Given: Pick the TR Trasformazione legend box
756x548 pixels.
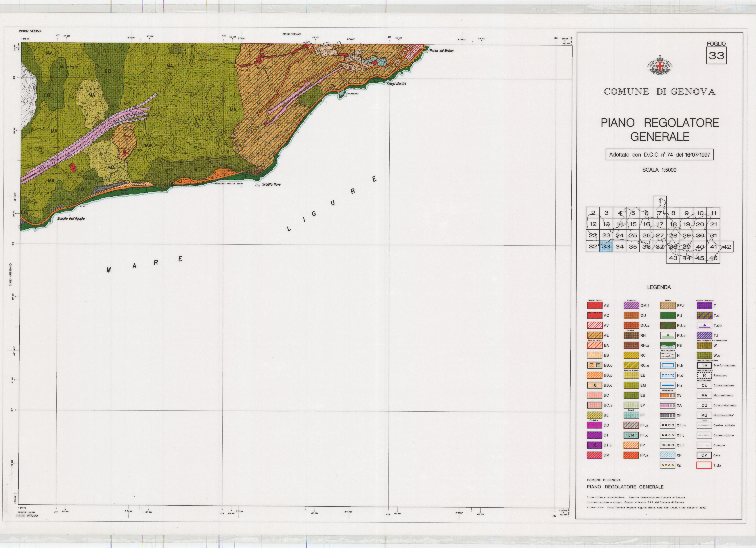Looking at the screenshot, I should (x=704, y=365).
